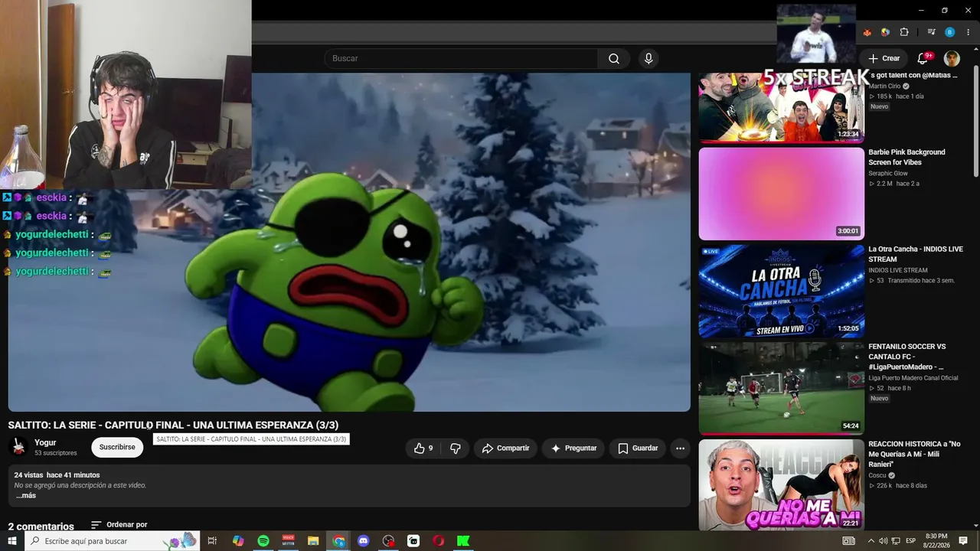Screen dimensions: 980x551
Task: Click the Compartir share button
Action: pyautogui.click(x=505, y=448)
